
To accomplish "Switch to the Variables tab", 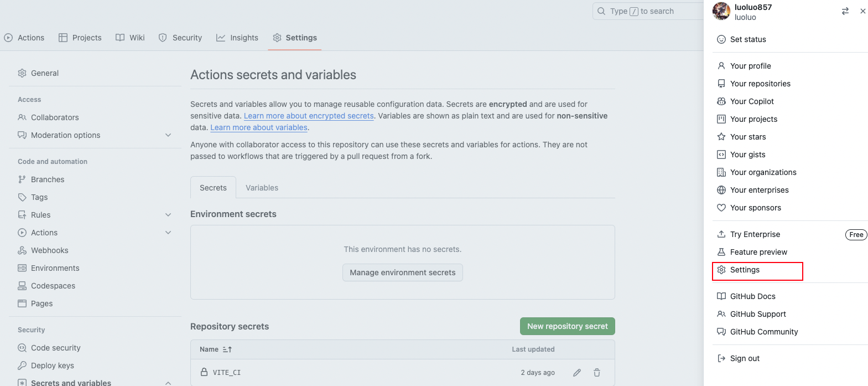I will click(x=262, y=188).
